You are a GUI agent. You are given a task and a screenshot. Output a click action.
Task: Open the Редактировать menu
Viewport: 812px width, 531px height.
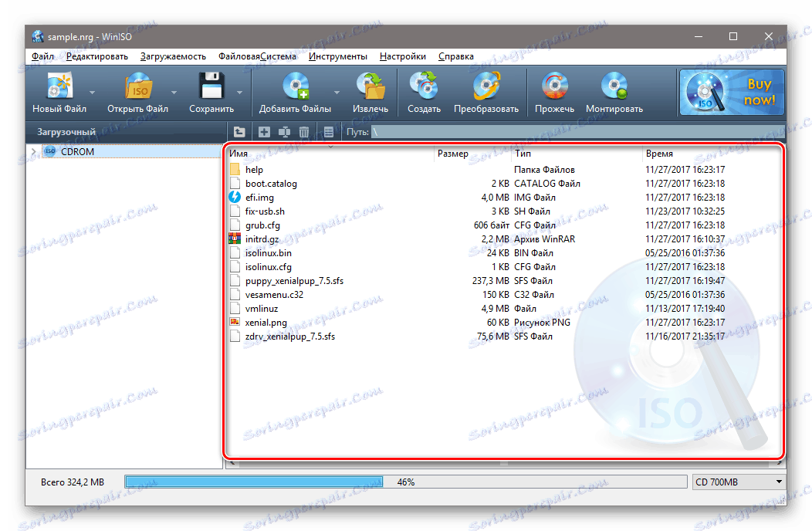96,56
